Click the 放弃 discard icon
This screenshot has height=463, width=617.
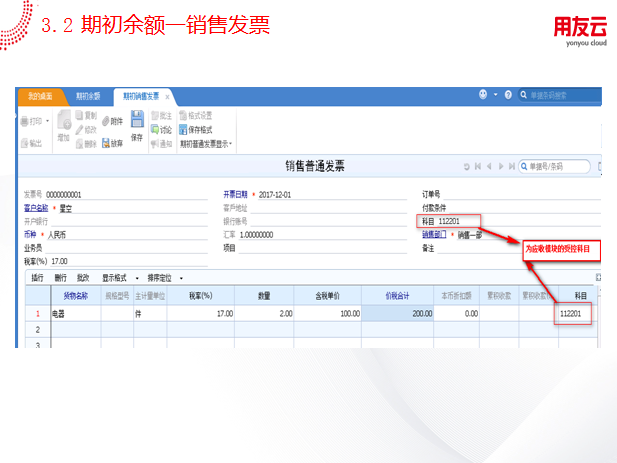pyautogui.click(x=105, y=143)
